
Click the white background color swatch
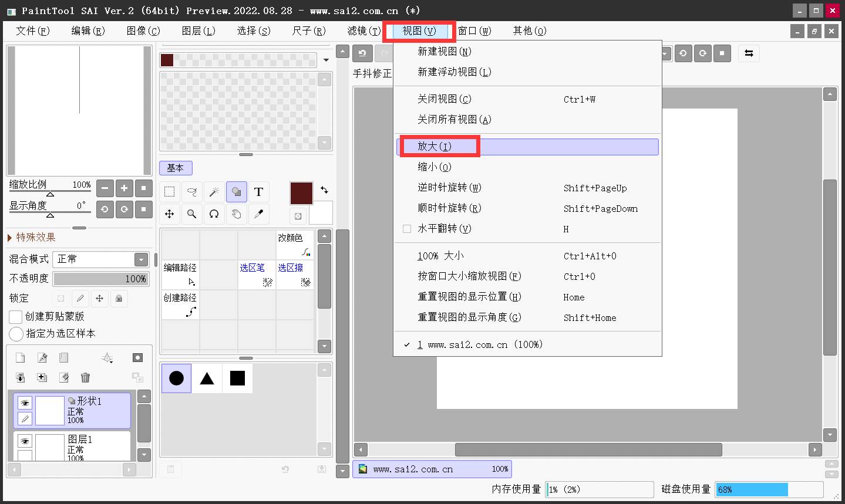[x=321, y=213]
